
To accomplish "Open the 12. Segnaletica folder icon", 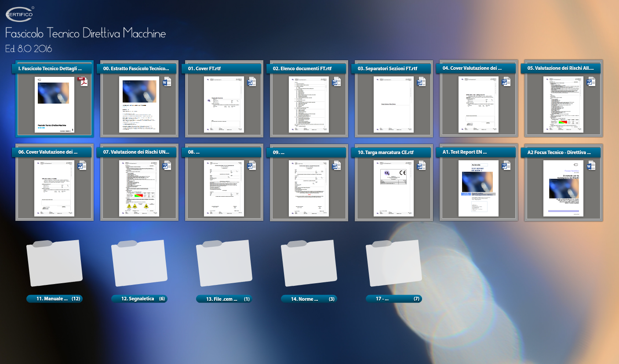I will (139, 263).
